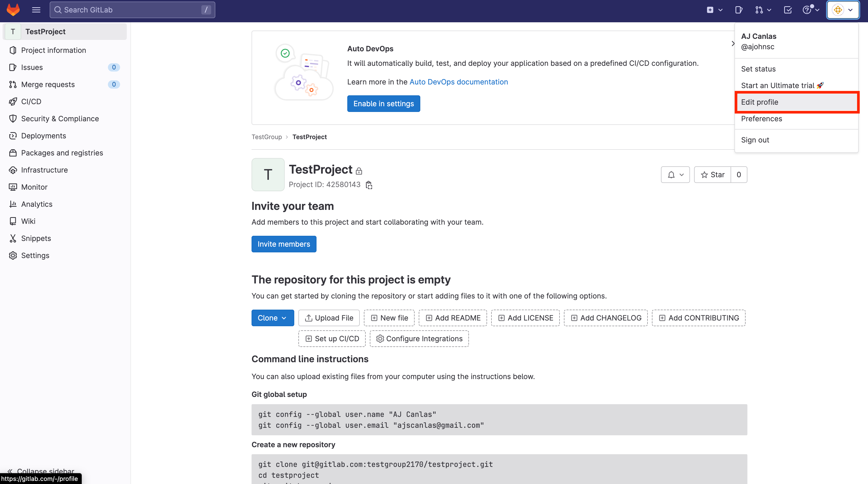
Task: Click the Invite members button
Action: tap(284, 244)
